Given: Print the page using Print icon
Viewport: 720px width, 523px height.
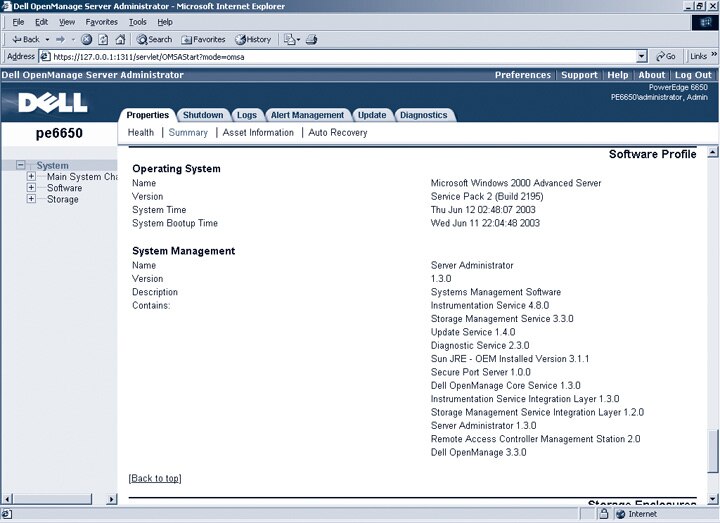Looking at the screenshot, I should click(x=312, y=39).
